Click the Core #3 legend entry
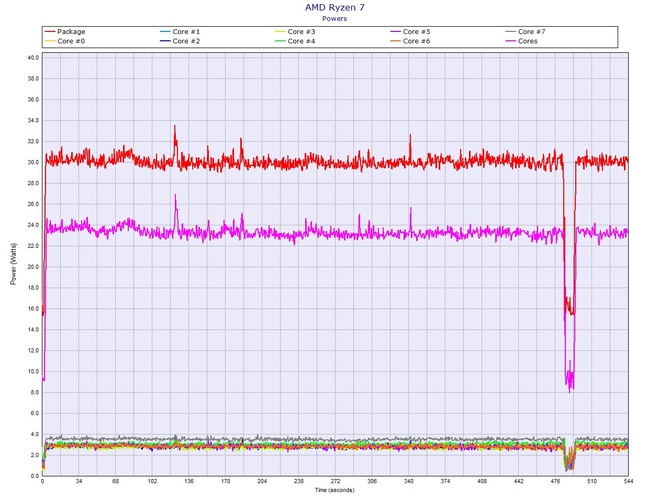670x502 pixels. coord(295,32)
